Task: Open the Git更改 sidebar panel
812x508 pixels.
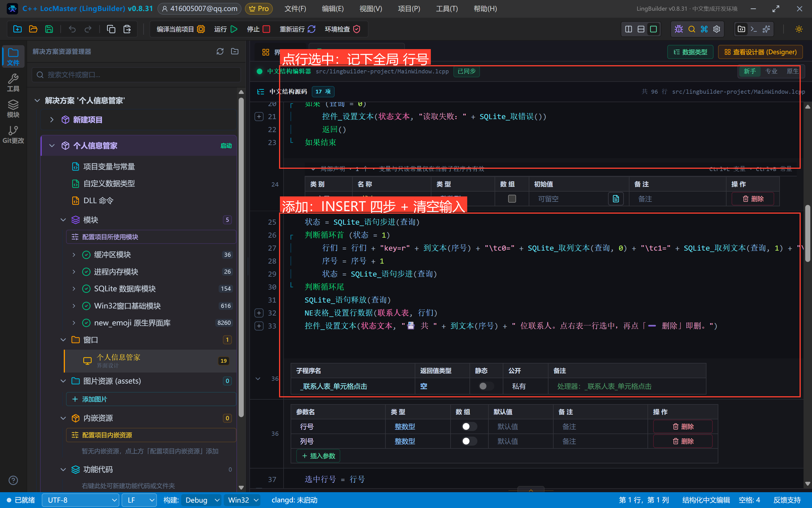Action: [13, 134]
